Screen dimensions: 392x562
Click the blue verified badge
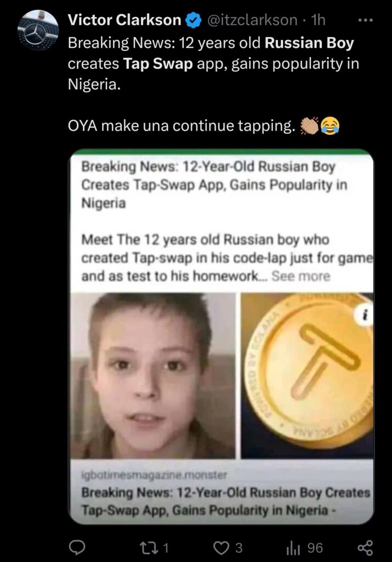coord(193,20)
